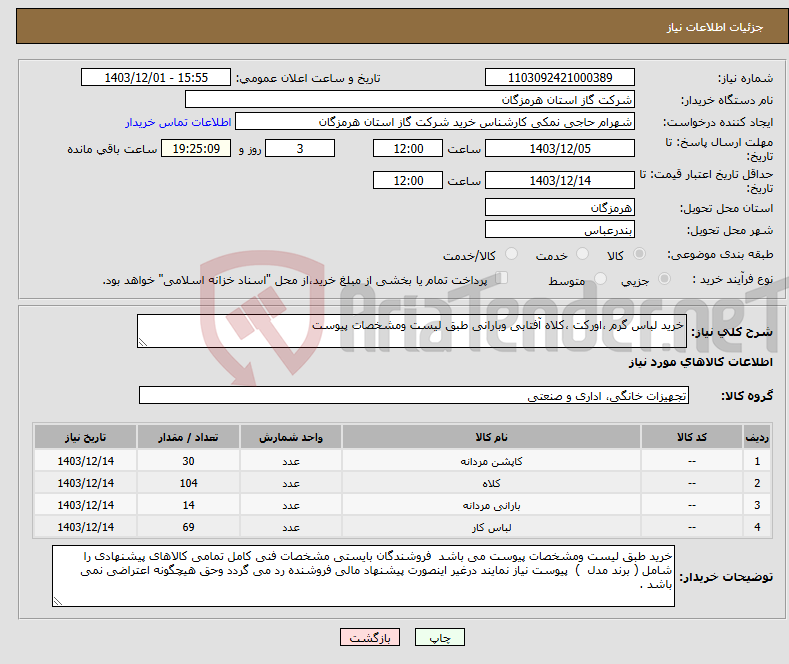This screenshot has width=789, height=664.
Task: Click the بازگشت (back) button
Action: pyautogui.click(x=370, y=637)
